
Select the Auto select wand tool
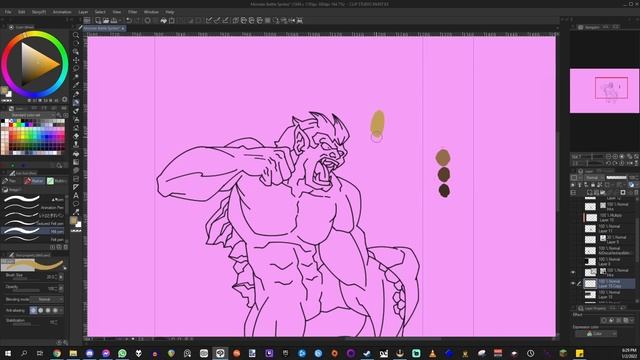pos(76,77)
